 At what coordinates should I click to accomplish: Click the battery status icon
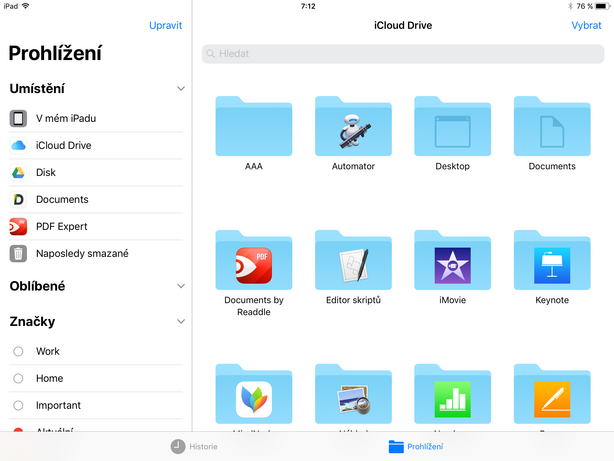click(602, 6)
